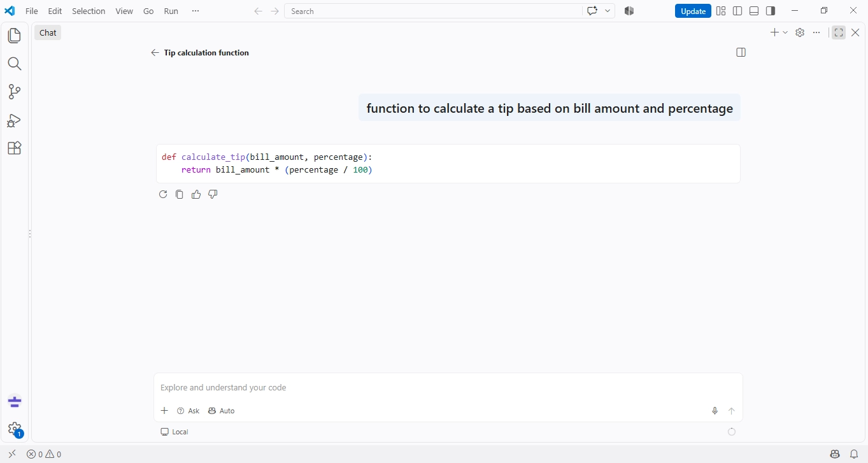The image size is (868, 463).
Task: Open Copilot status icon in status bar
Action: 836,454
